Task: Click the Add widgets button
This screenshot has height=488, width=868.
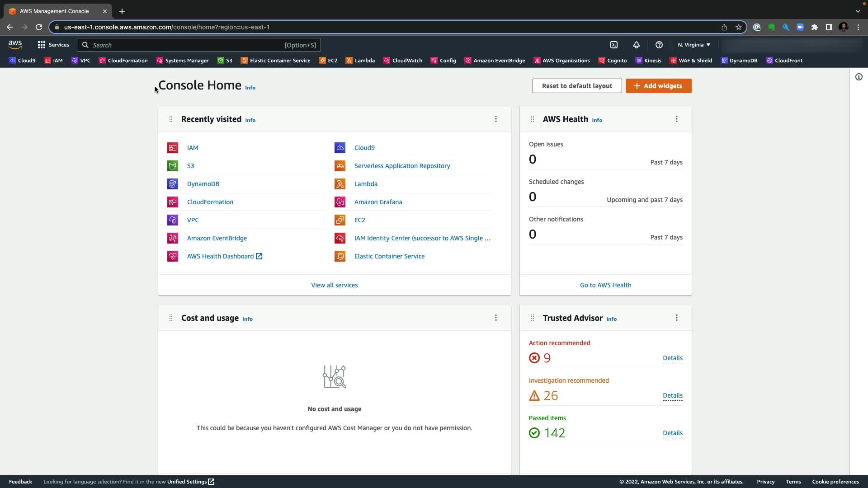Action: (x=658, y=86)
